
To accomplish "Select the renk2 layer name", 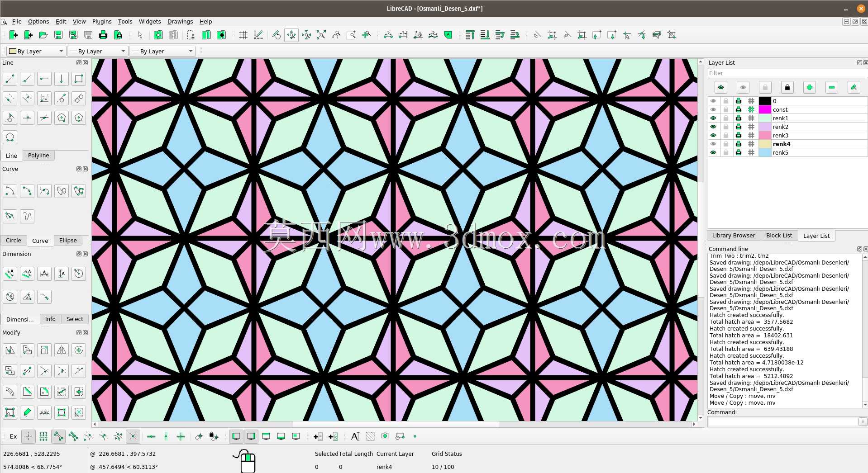I will pyautogui.click(x=780, y=127).
